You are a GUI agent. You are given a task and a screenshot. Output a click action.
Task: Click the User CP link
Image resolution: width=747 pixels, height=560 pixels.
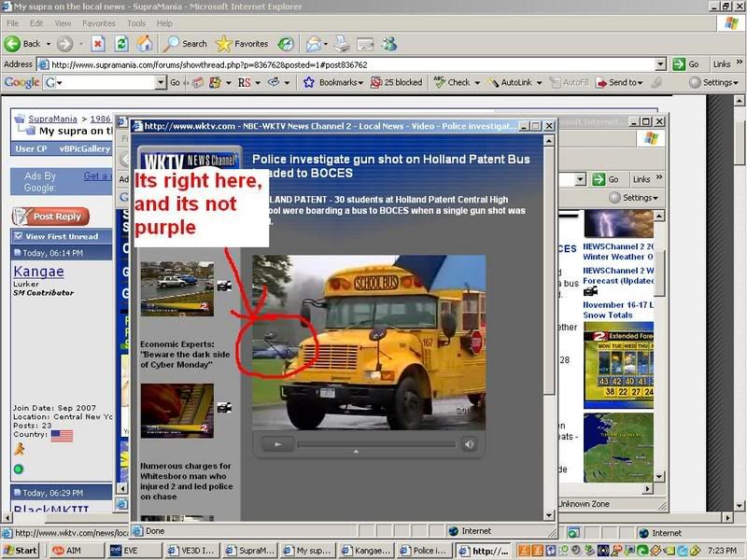click(31, 148)
